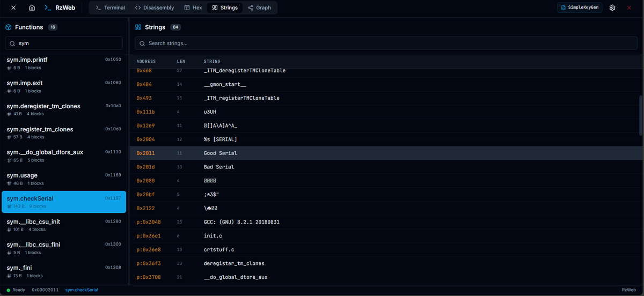Focus the Search strings input field

386,43
